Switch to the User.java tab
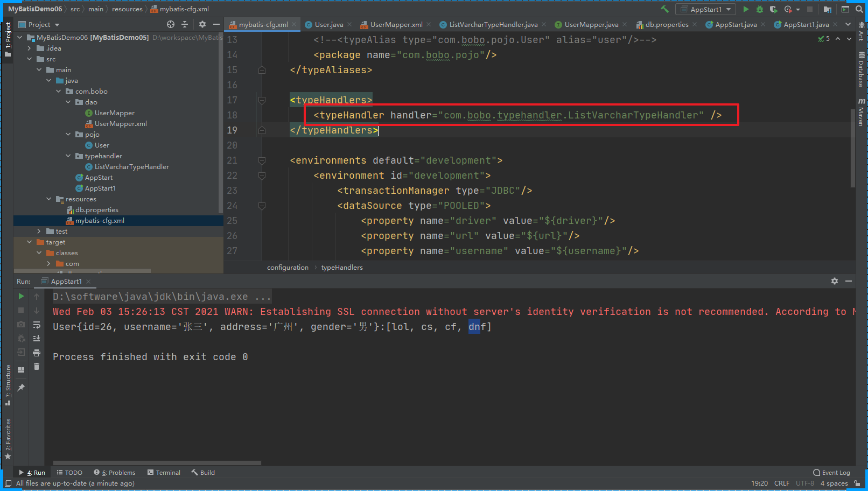 pos(328,24)
